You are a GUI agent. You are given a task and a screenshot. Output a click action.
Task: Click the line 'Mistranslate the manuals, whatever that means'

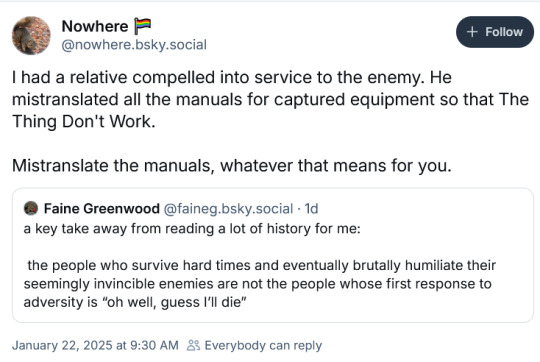click(x=232, y=165)
